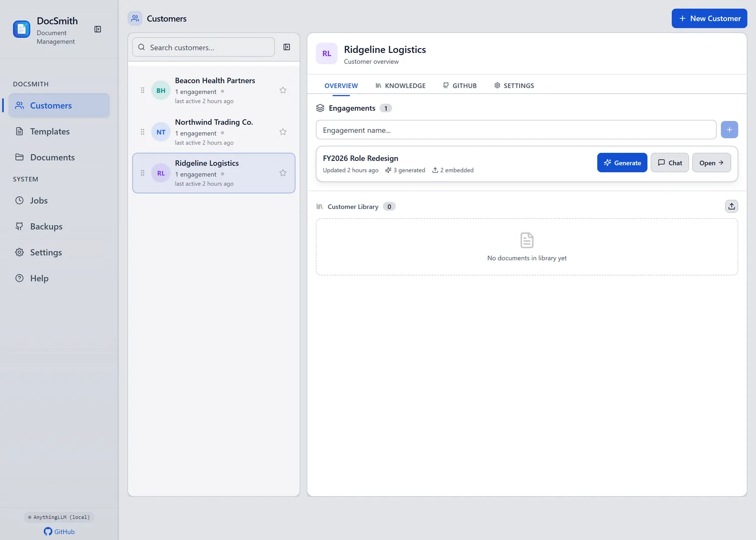
Task: Open Templates in the sidebar
Action: pos(59,131)
